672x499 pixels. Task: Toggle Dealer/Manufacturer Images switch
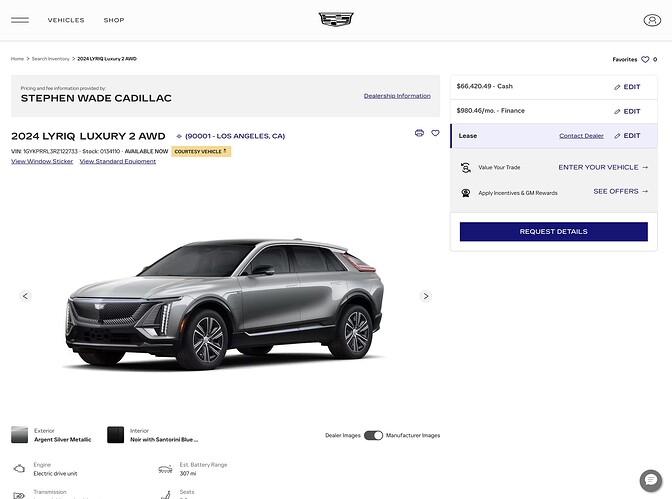pos(373,435)
